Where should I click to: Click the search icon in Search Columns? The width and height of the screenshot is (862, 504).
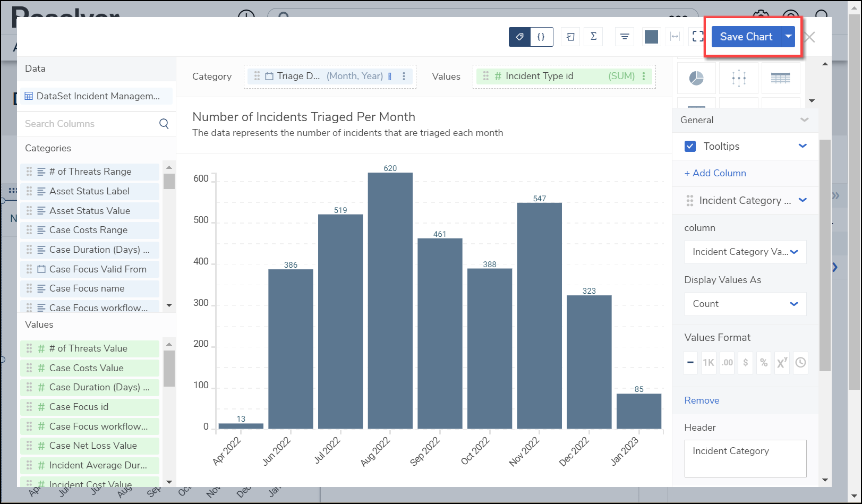pyautogui.click(x=164, y=124)
